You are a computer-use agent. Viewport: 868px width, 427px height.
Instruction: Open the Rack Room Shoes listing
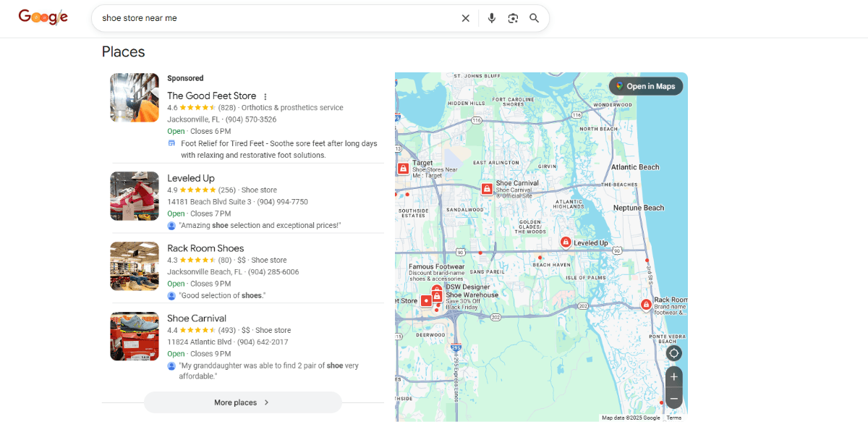pos(205,248)
